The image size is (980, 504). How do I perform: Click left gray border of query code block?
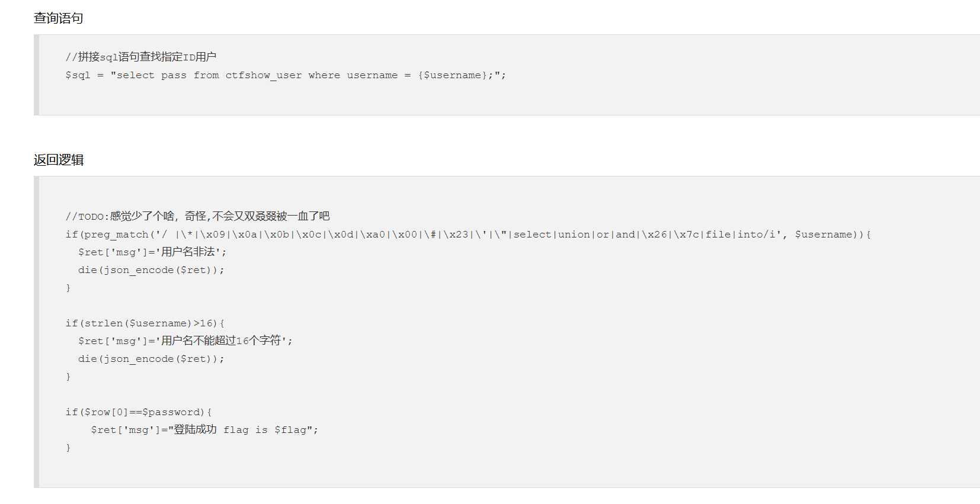[x=37, y=75]
